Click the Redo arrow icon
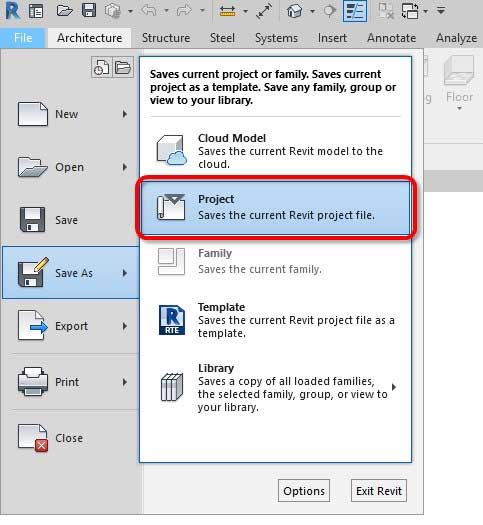The image size is (483, 525). pyautogui.click(x=184, y=11)
